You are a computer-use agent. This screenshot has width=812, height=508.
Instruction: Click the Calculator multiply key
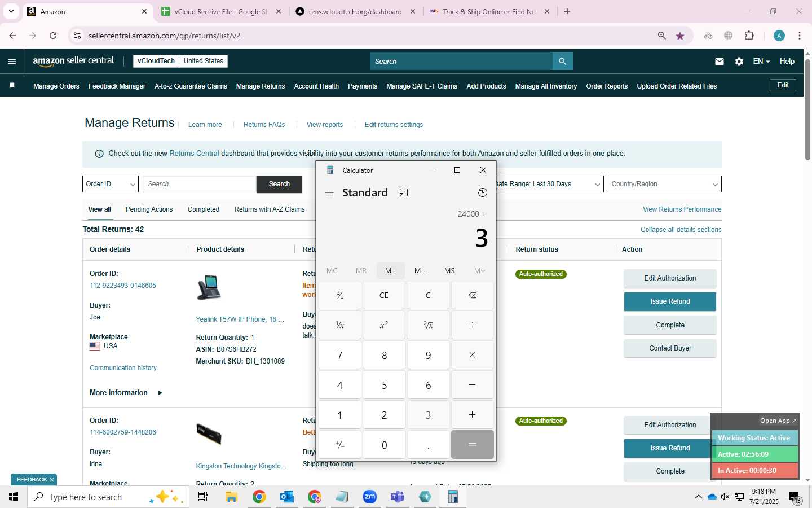pyautogui.click(x=473, y=355)
